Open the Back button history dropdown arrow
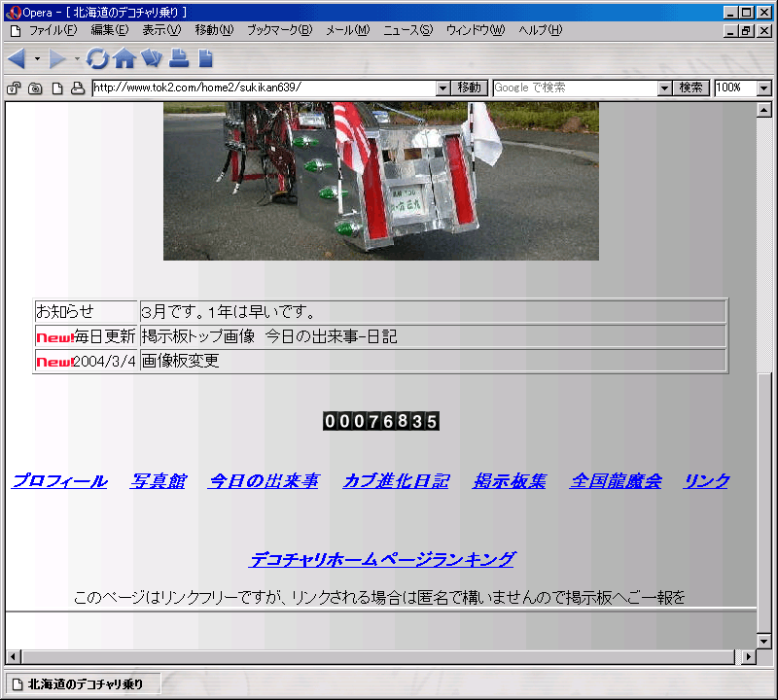 [x=37, y=58]
